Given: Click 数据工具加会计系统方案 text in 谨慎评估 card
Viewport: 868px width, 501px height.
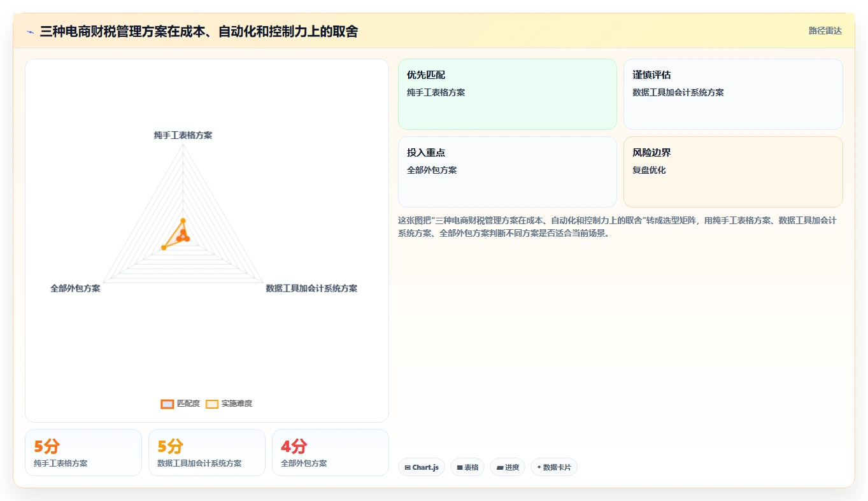Looking at the screenshot, I should pos(678,92).
